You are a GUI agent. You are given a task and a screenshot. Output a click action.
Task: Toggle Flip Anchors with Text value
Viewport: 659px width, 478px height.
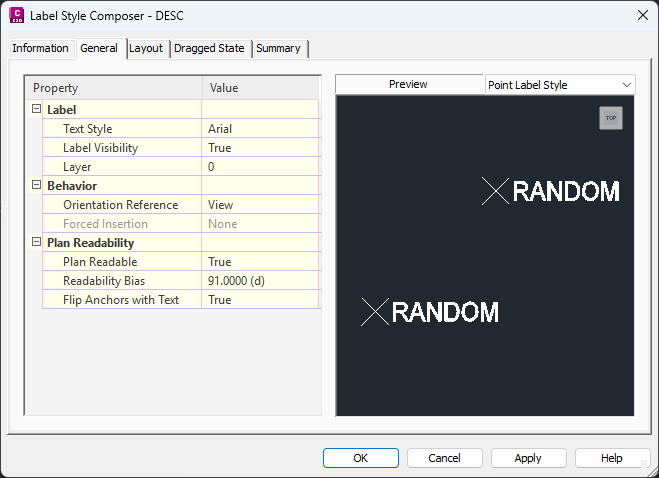[260, 300]
